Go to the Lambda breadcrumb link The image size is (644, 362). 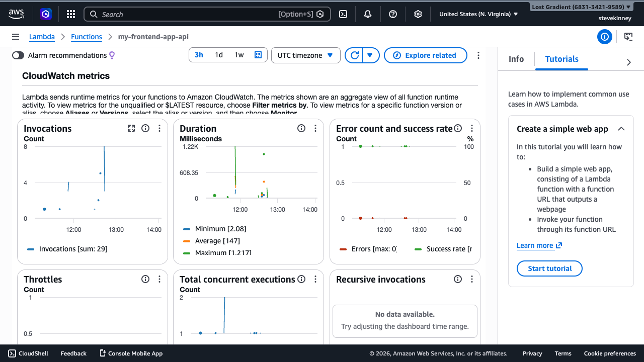[42, 37]
